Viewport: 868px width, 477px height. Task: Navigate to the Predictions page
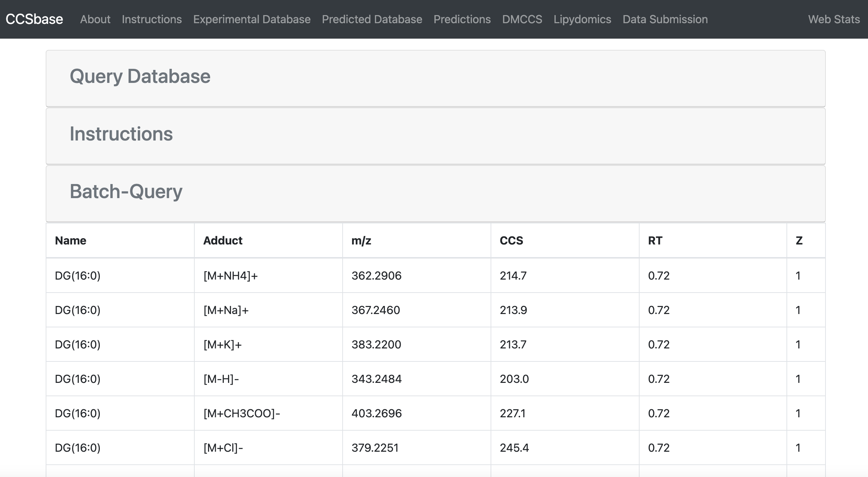tap(462, 19)
